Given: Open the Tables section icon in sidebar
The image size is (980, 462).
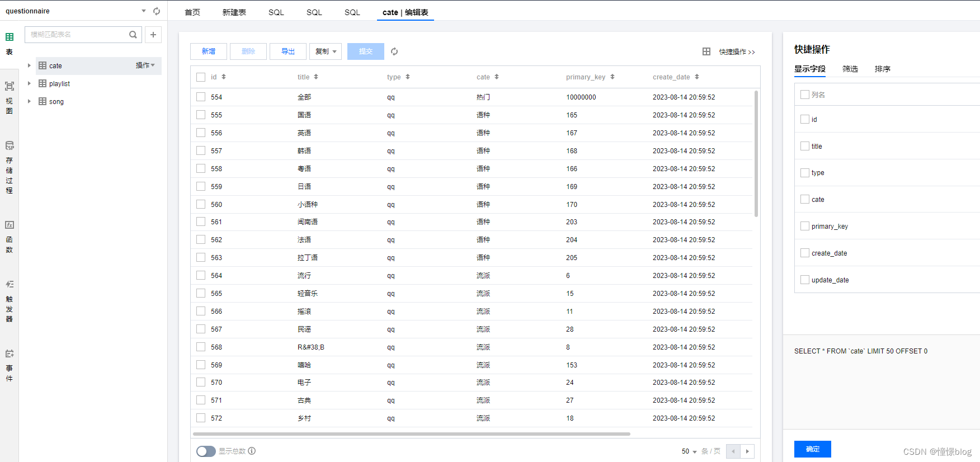Looking at the screenshot, I should point(10,37).
